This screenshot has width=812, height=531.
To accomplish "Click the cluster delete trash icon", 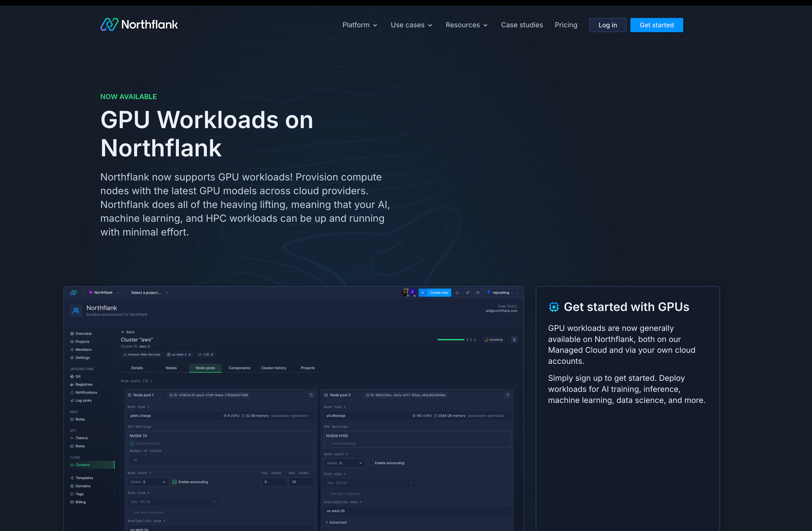I will pos(514,339).
